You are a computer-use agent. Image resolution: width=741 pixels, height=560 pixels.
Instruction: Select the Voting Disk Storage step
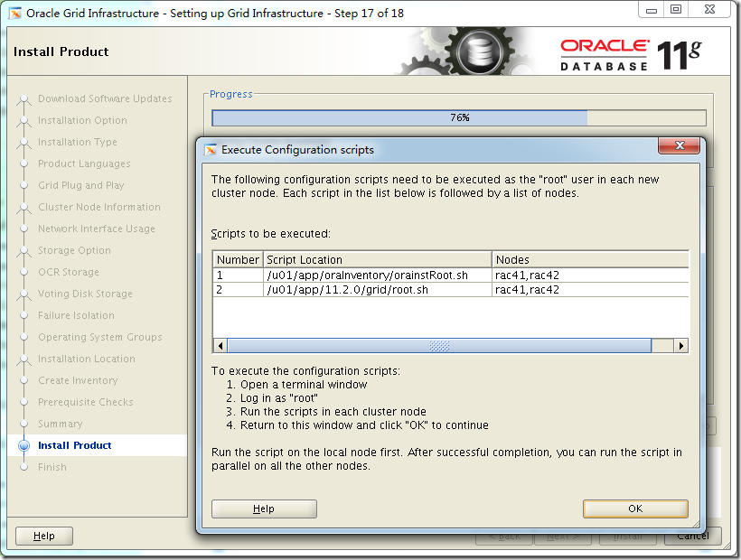(x=85, y=294)
